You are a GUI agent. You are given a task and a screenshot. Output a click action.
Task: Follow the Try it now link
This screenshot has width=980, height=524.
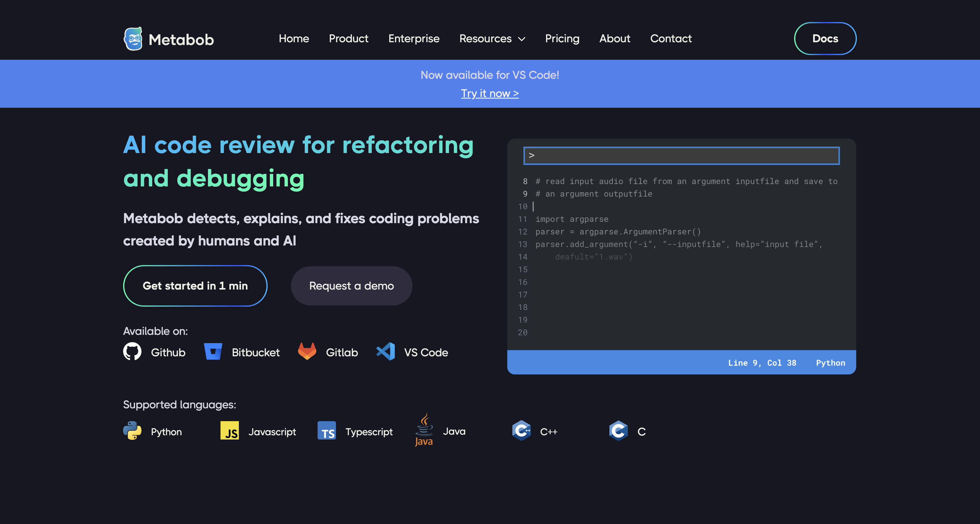[490, 93]
